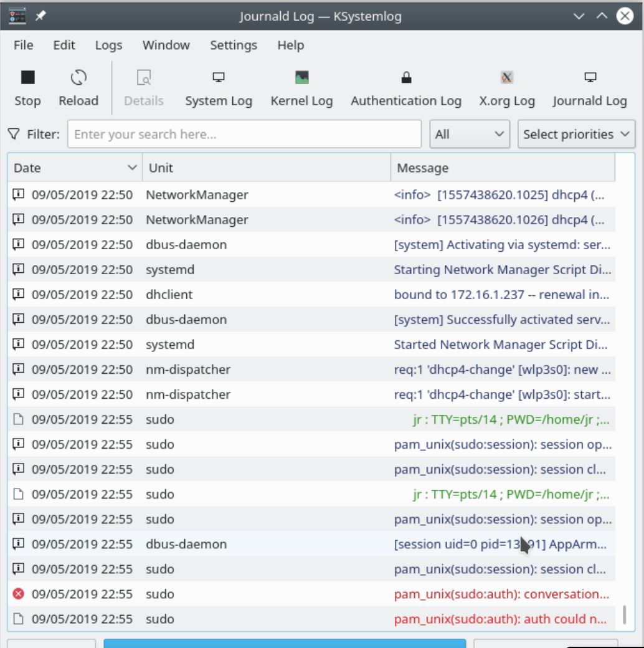Select the 'pam_unix(sudo:auth): conversation...' error row
The image size is (644, 648).
[311, 594]
